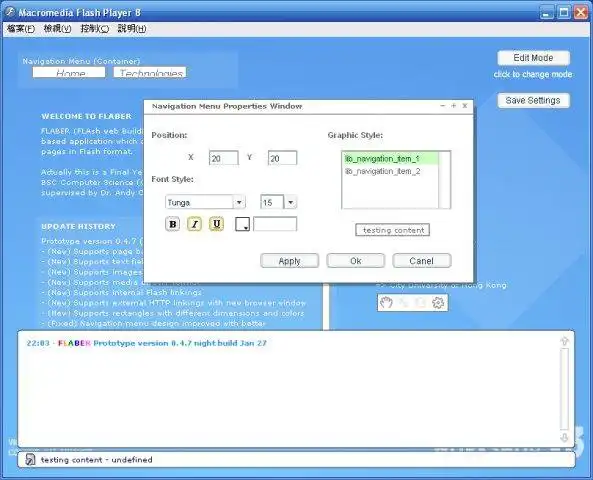
Task: Click the Edit Mode button
Action: (533, 58)
